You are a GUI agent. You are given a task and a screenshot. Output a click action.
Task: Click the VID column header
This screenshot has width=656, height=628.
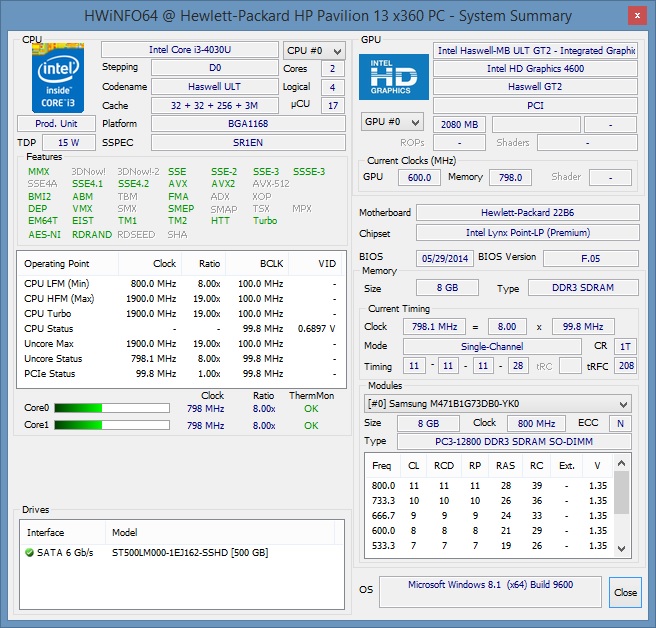(315, 264)
